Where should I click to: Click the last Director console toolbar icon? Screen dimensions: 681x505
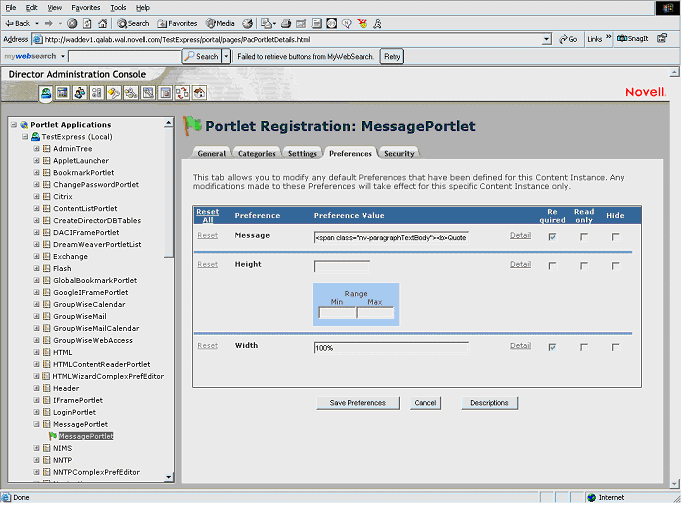coord(199,93)
